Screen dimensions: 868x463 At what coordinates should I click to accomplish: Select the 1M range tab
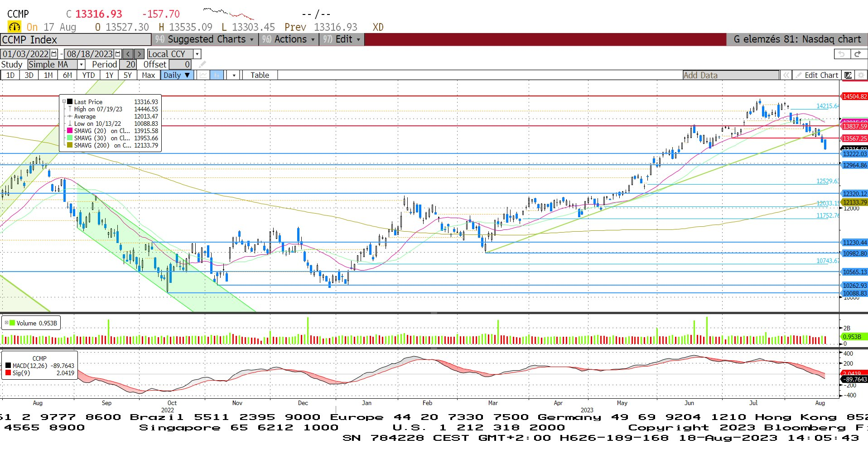tap(48, 75)
